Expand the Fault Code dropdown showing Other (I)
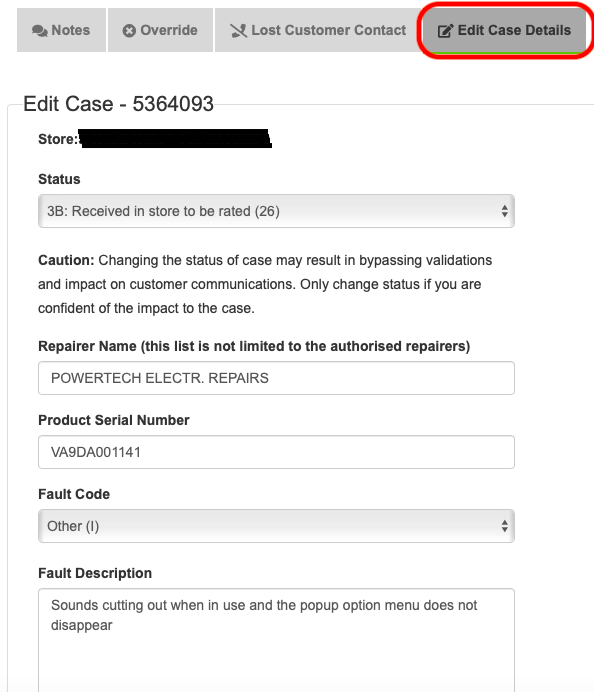The image size is (594, 692). (276, 526)
